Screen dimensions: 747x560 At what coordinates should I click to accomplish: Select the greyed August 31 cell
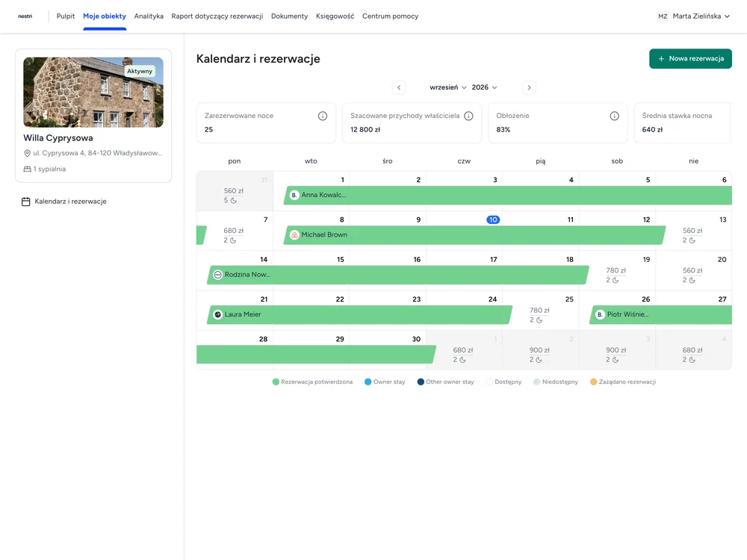235,191
